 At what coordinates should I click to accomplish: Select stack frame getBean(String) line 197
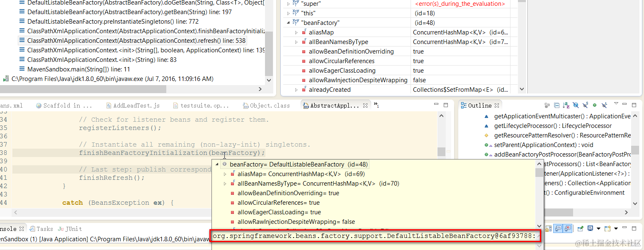tap(129, 12)
